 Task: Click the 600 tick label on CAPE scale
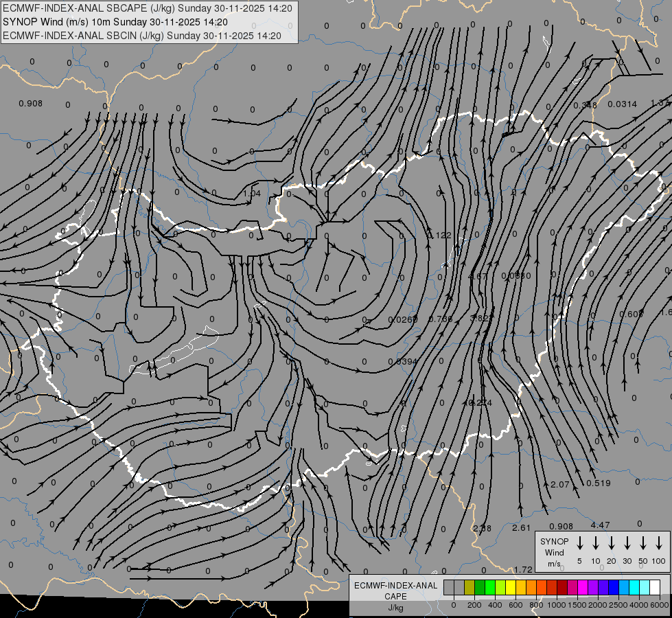(x=515, y=605)
